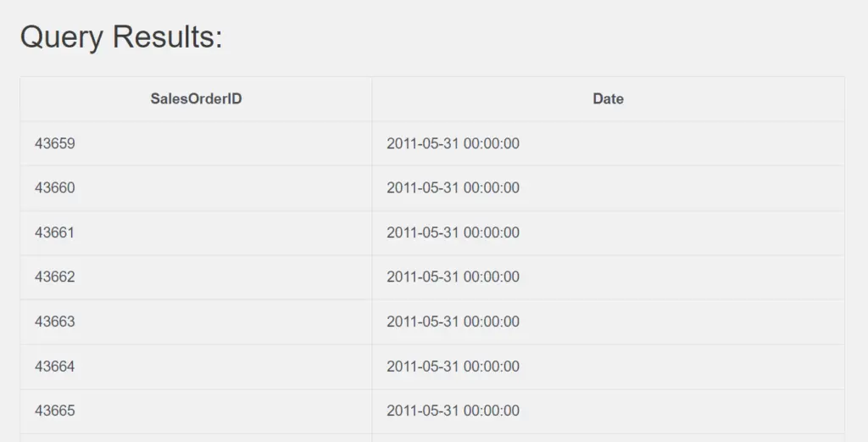The image size is (868, 442).
Task: Select the date cell for order 43663
Action: (608, 322)
